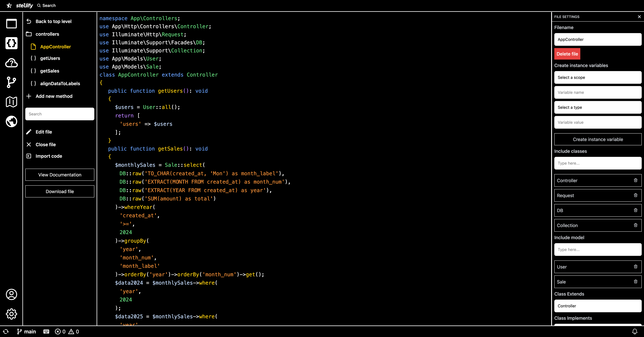Remove the DB include via trash icon
Viewport: 644px width, 337px height.
tap(636, 210)
